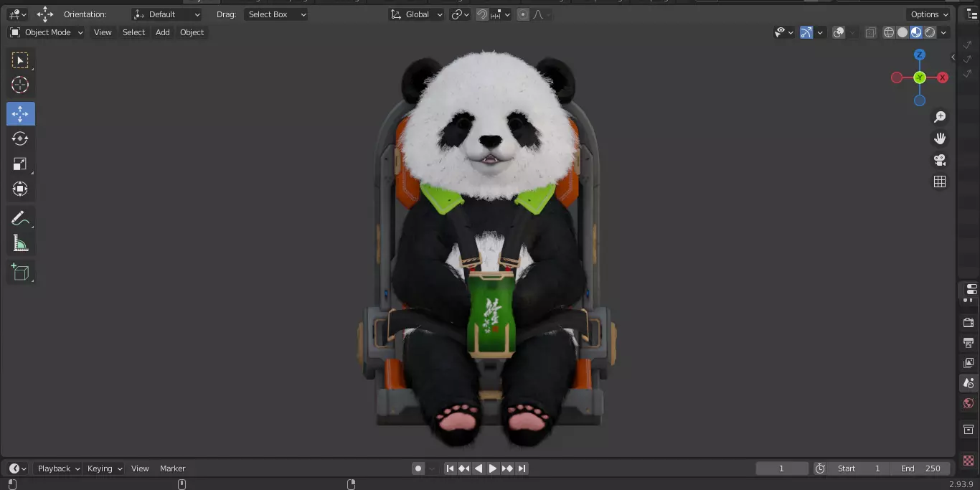
Task: Open the Add menu
Action: (163, 32)
